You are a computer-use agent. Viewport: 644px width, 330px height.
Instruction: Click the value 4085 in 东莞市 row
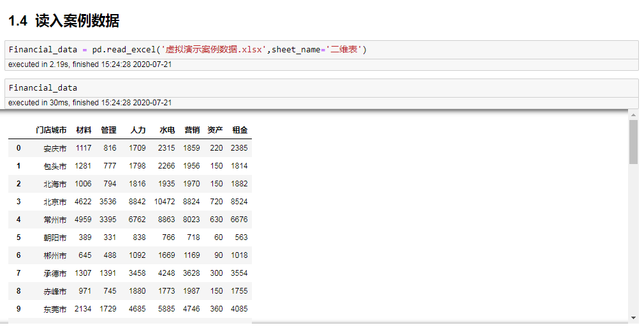click(239, 309)
